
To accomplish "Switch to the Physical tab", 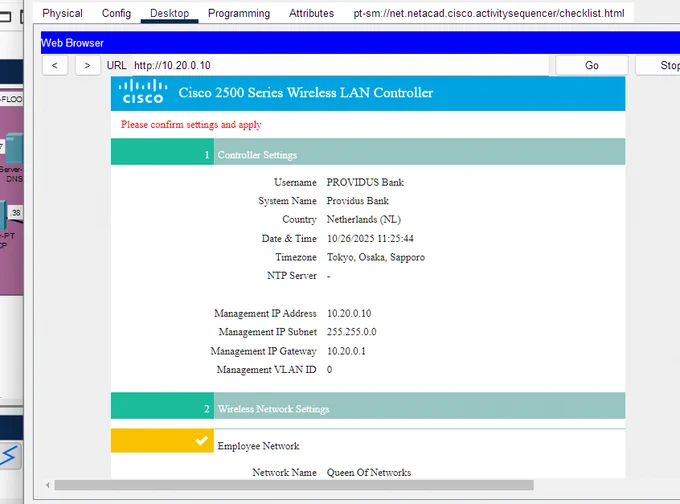I will [x=62, y=13].
